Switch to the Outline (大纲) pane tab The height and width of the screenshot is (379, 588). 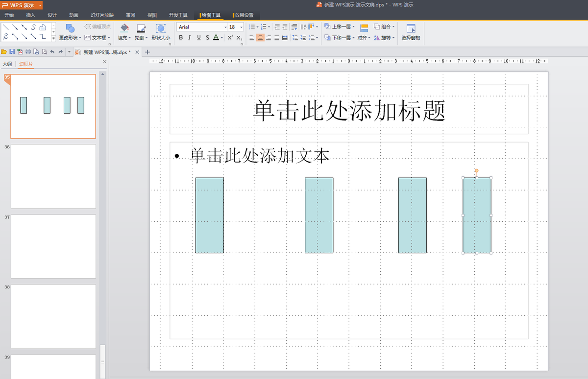tap(7, 64)
